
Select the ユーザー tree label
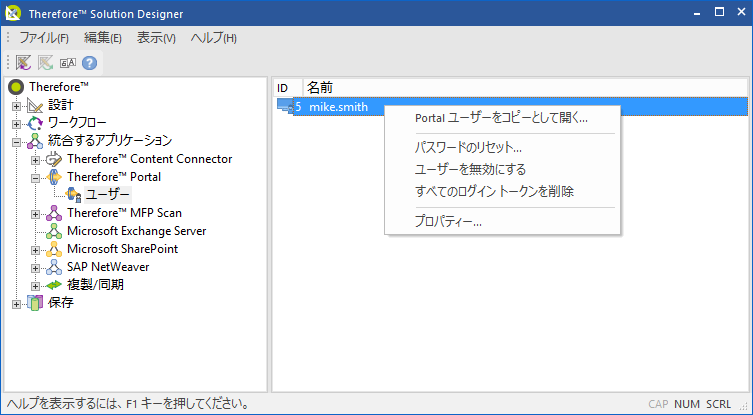[108, 195]
